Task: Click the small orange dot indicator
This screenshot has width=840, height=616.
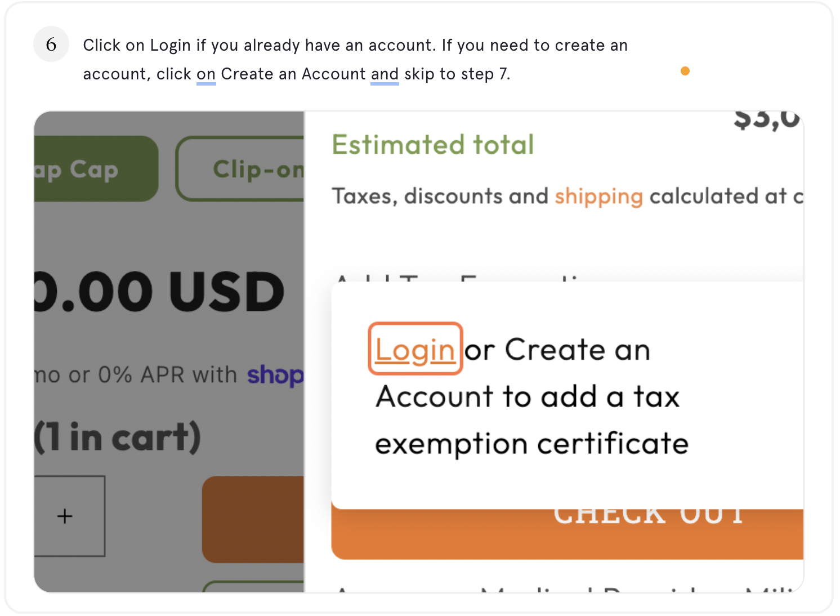Action: pyautogui.click(x=685, y=71)
